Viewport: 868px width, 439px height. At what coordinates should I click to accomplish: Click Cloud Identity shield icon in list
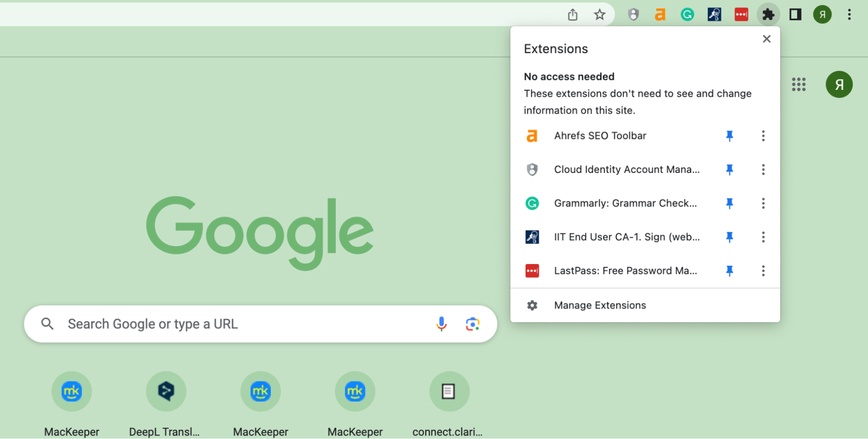[532, 169]
